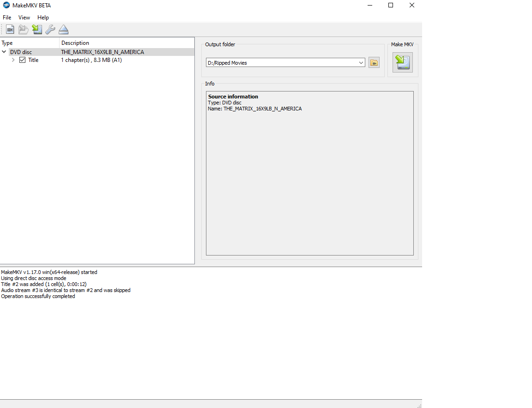Select the DVD disc row
This screenshot has width=532, height=408.
pyautogui.click(x=97, y=52)
